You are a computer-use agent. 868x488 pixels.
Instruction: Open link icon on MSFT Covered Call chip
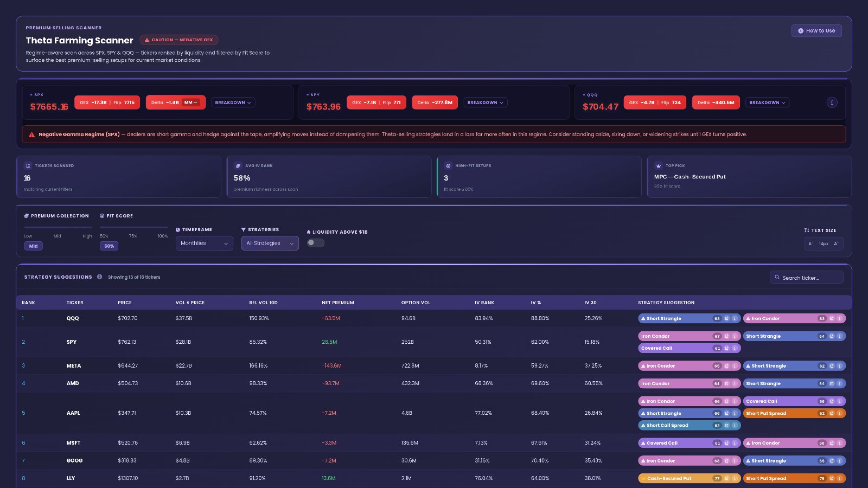point(726,444)
